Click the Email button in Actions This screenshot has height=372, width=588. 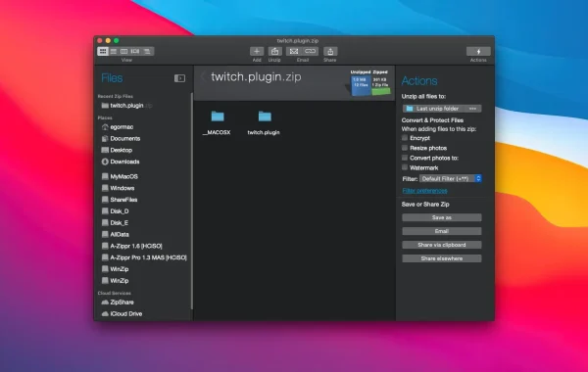(442, 231)
